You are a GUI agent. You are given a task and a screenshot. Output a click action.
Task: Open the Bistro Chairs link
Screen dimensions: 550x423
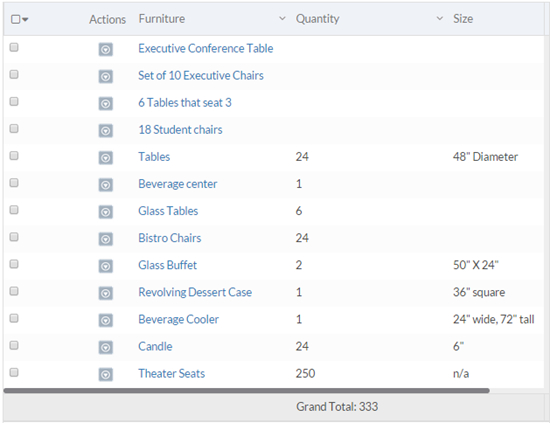(x=170, y=238)
